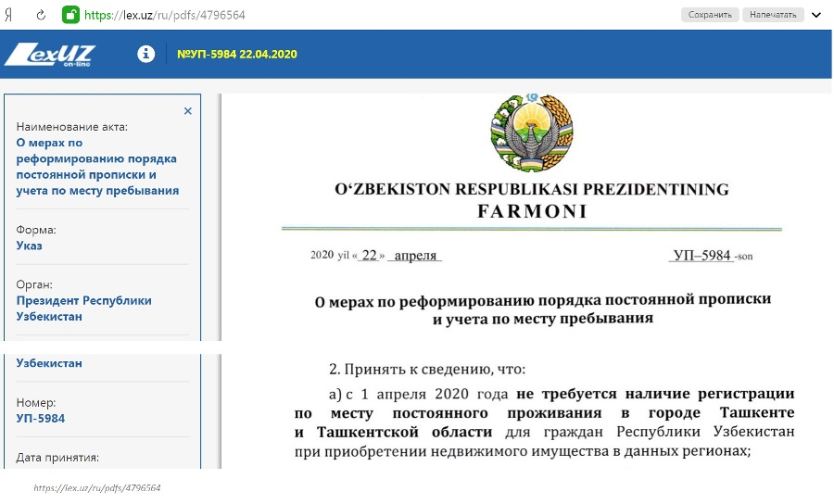
Task: Click the 'Указ' form link
Action: coord(29,246)
